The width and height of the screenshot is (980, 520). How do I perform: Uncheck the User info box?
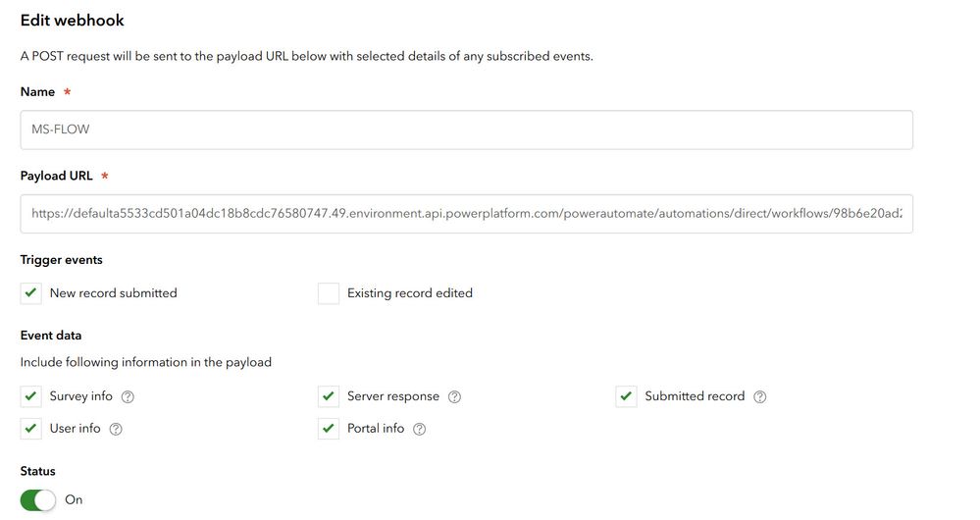pyautogui.click(x=31, y=429)
